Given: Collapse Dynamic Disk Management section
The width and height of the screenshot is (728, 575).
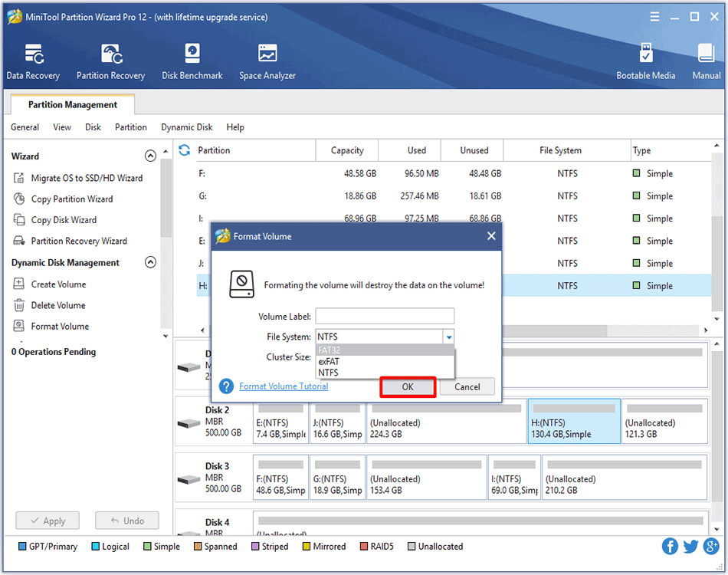Looking at the screenshot, I should (x=150, y=263).
